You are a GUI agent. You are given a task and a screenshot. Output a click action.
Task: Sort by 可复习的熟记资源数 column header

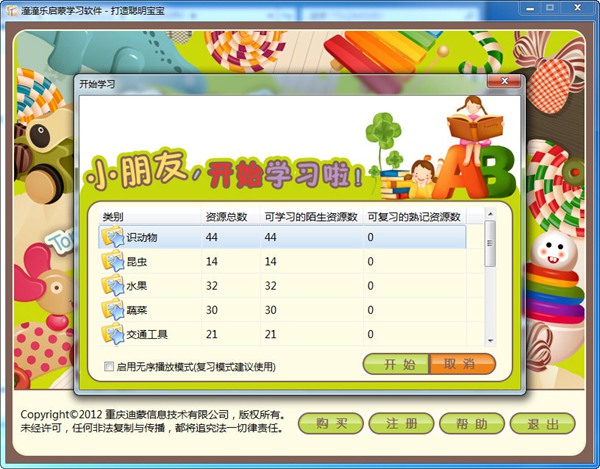[x=415, y=217]
